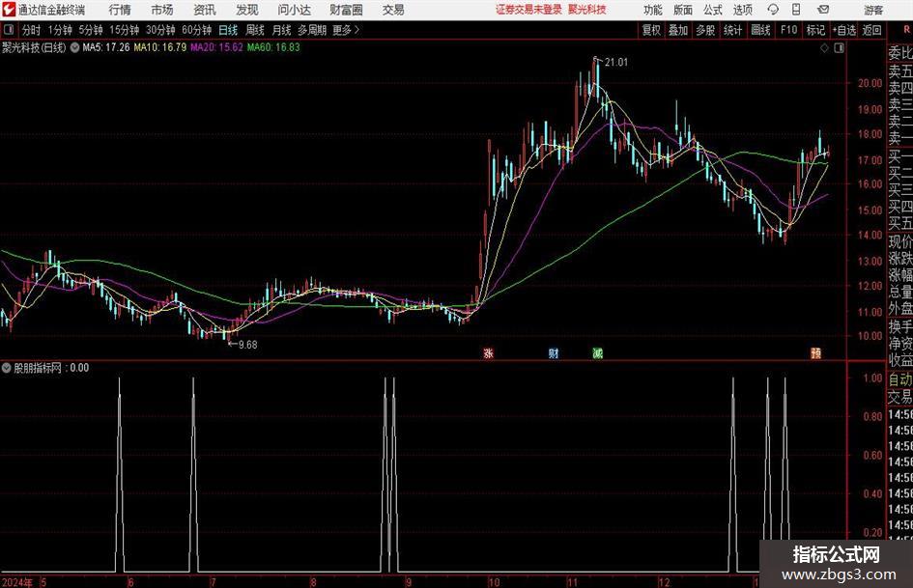Open the 公式 menu
Screen dimensions: 913x588
(x=712, y=10)
